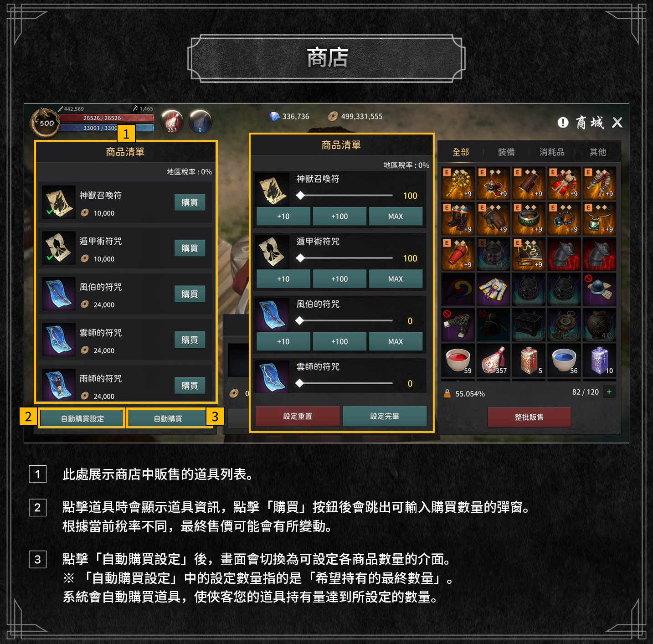This screenshot has height=644, width=653.
Task: Click the 整批販售 bulk sell button
Action: click(x=529, y=417)
